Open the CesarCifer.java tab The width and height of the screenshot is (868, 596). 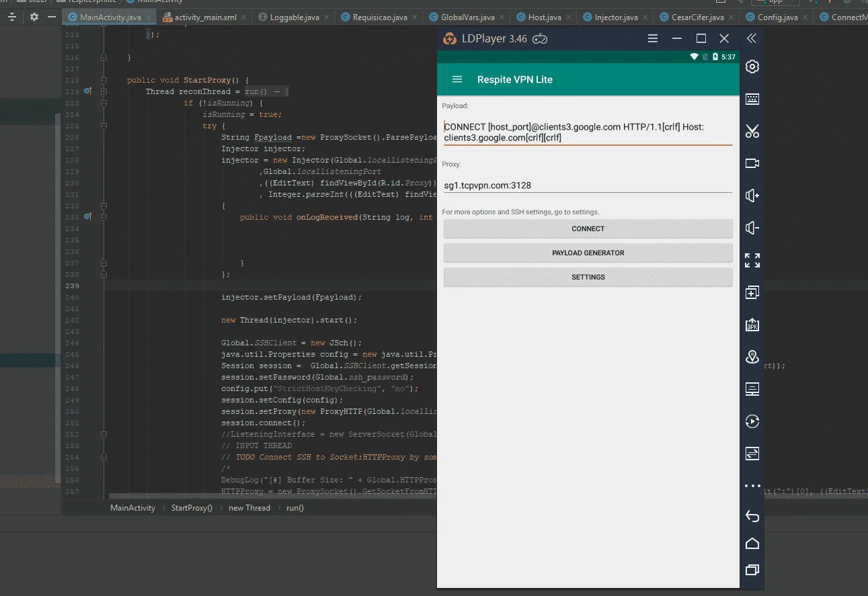click(x=698, y=17)
